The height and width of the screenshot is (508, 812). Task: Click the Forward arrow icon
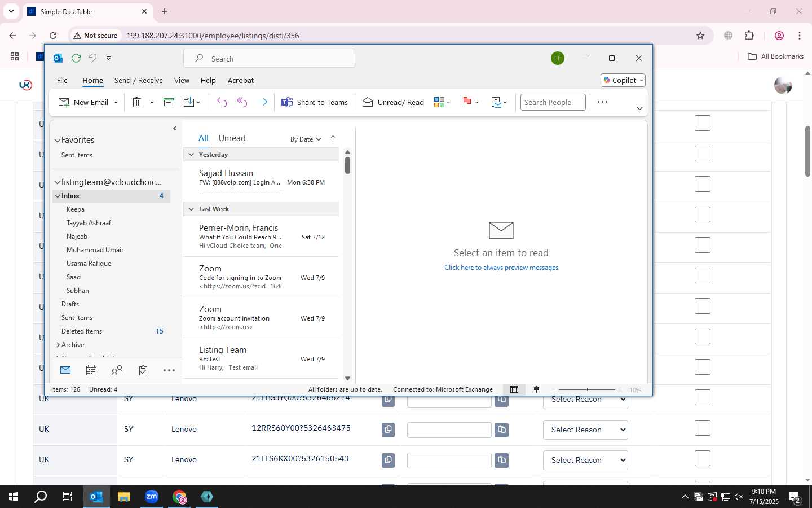262,102
